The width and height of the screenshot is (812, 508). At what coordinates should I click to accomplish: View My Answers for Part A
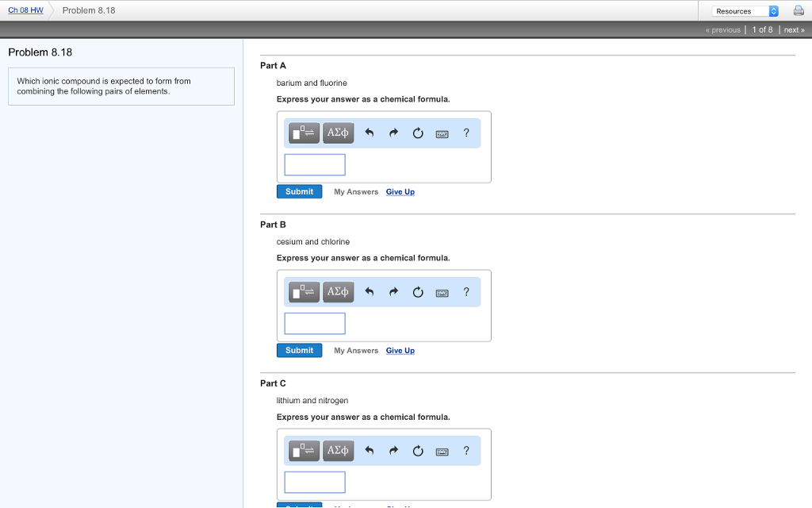[356, 192]
